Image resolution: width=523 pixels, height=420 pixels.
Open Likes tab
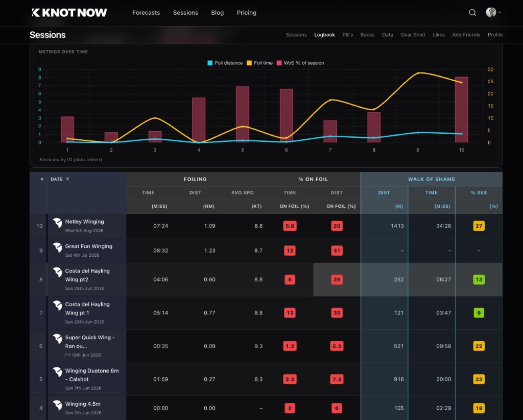[x=439, y=35]
